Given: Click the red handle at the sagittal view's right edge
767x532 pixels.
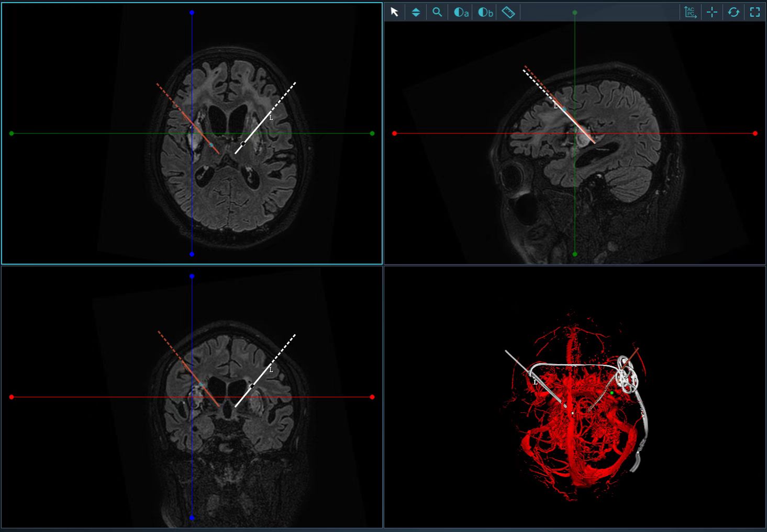Looking at the screenshot, I should (755, 133).
